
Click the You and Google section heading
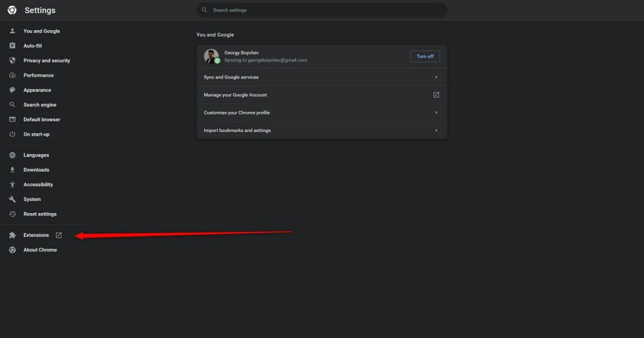click(215, 35)
